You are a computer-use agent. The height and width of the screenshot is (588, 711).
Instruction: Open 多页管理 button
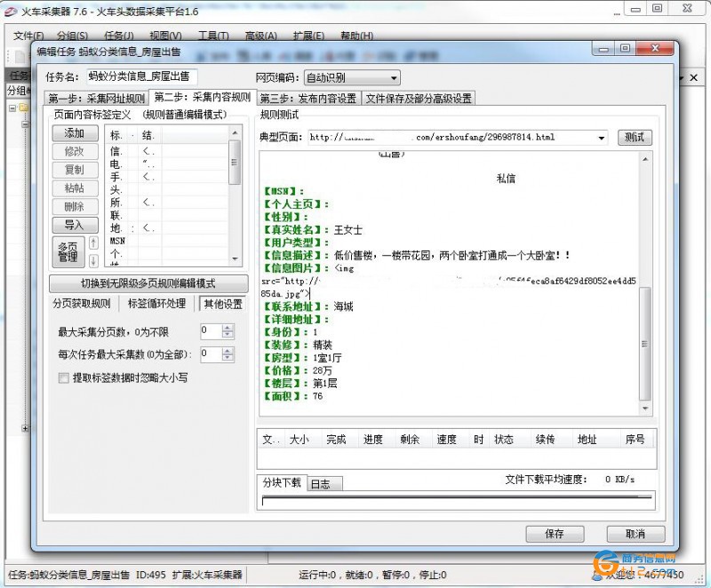click(68, 251)
